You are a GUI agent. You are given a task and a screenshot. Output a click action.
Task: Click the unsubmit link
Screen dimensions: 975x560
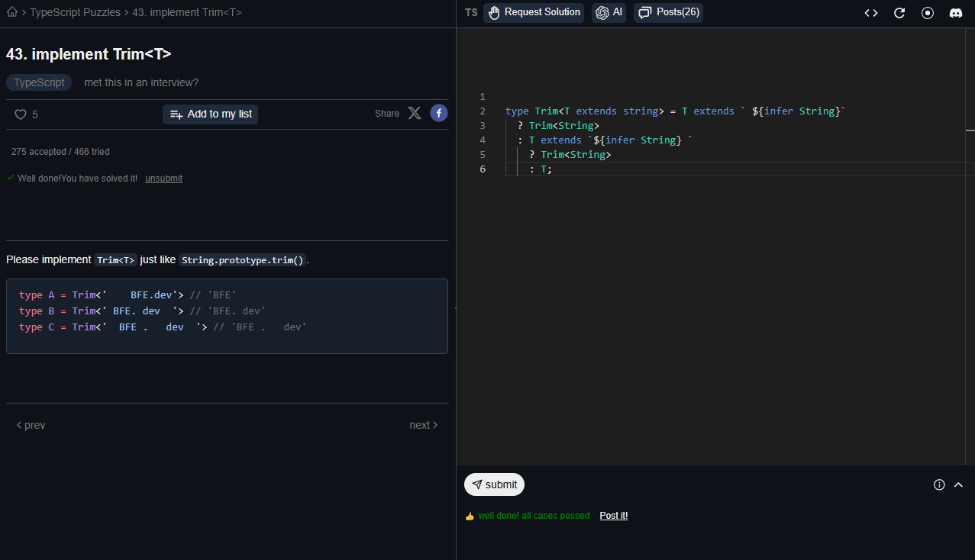click(163, 179)
